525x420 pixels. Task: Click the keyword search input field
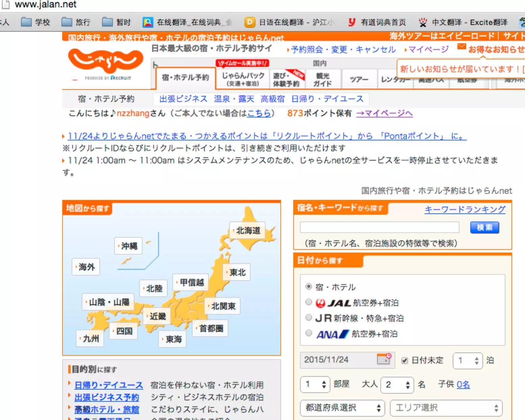(x=379, y=227)
